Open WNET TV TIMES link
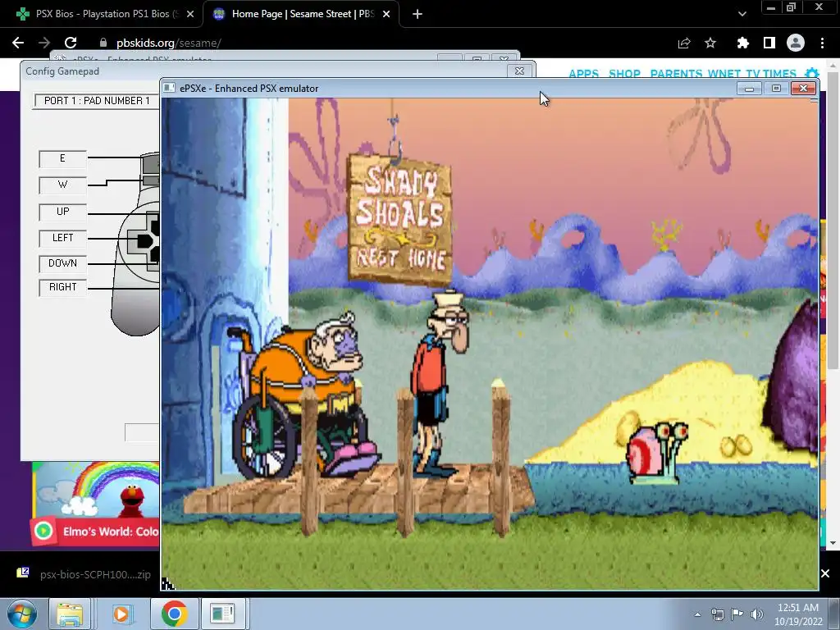 751,74
